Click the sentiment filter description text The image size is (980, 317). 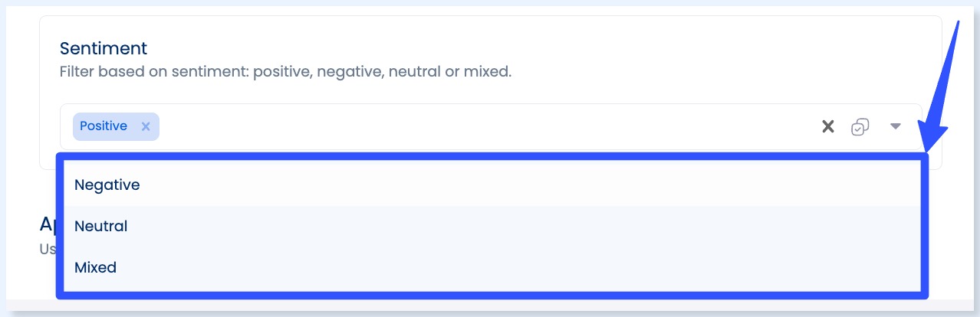(x=285, y=72)
